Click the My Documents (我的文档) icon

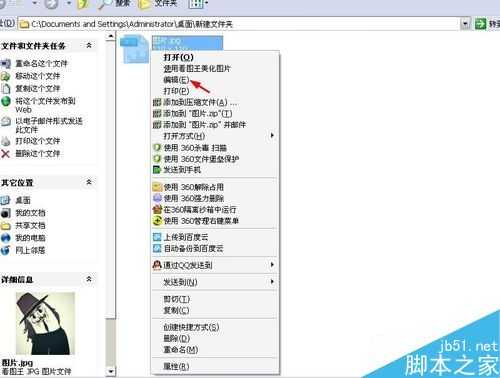(x=6, y=213)
